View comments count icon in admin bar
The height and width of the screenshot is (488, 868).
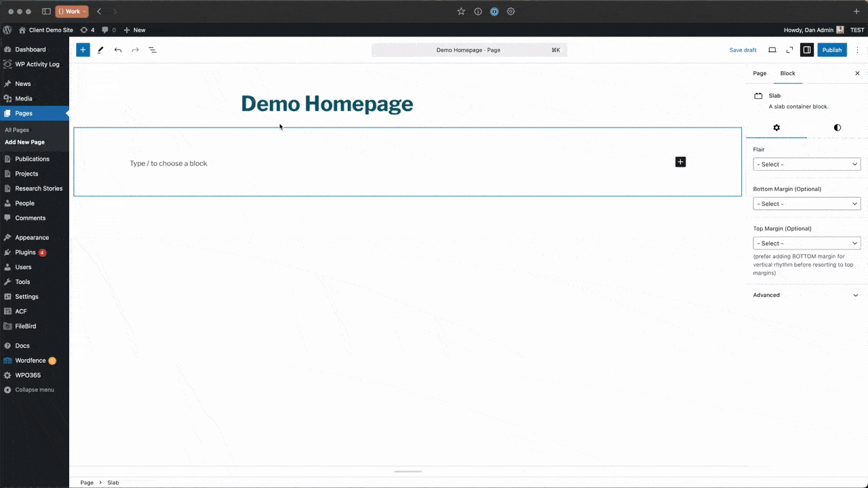click(105, 30)
